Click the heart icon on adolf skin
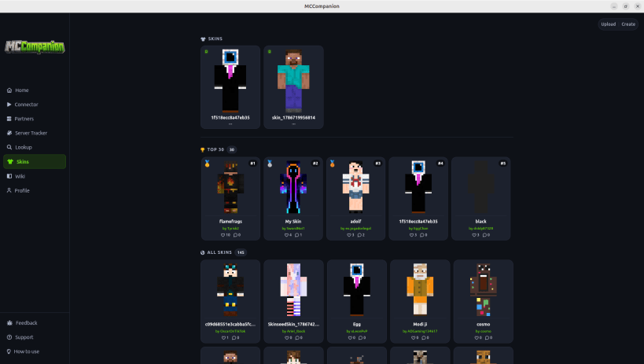The width and height of the screenshot is (644, 364). tap(349, 235)
